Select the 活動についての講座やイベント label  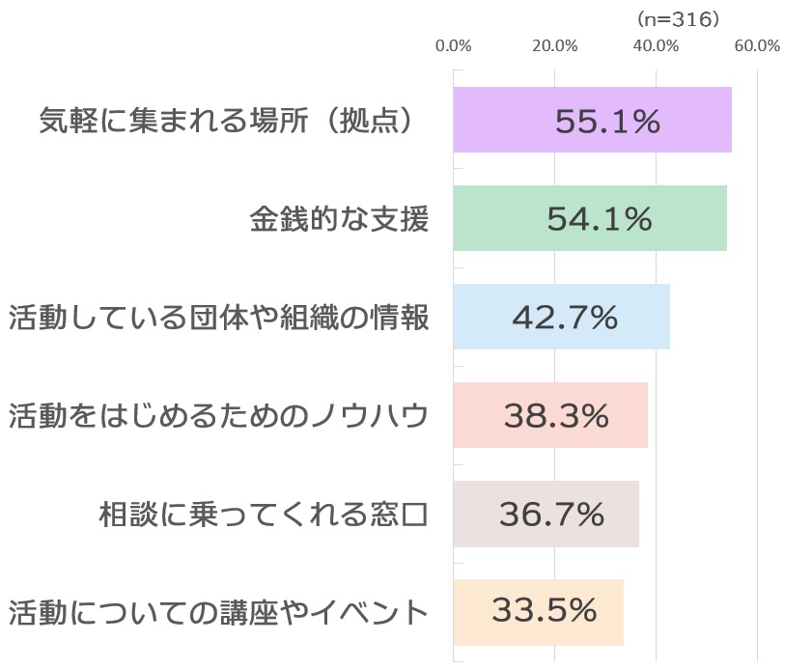(x=218, y=612)
